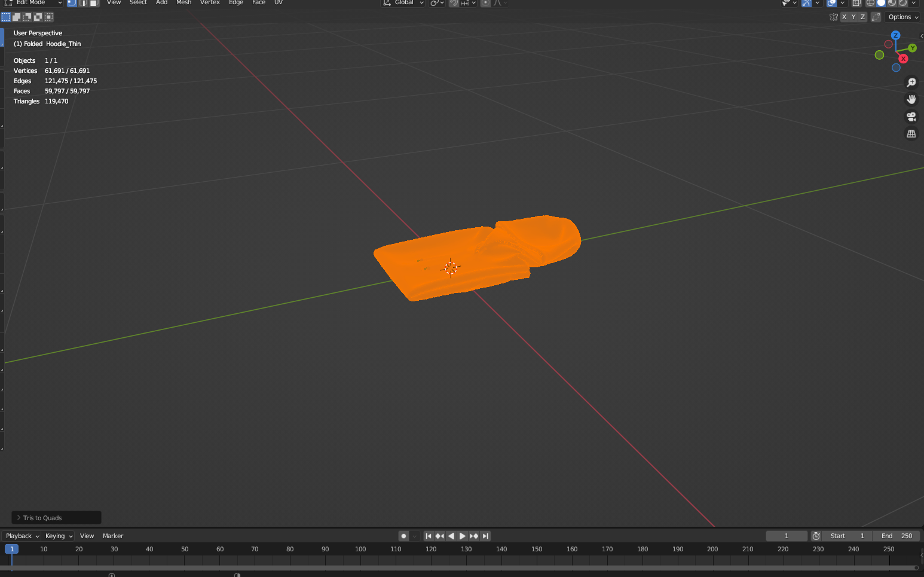
Task: Open the Mesh menu
Action: click(183, 3)
